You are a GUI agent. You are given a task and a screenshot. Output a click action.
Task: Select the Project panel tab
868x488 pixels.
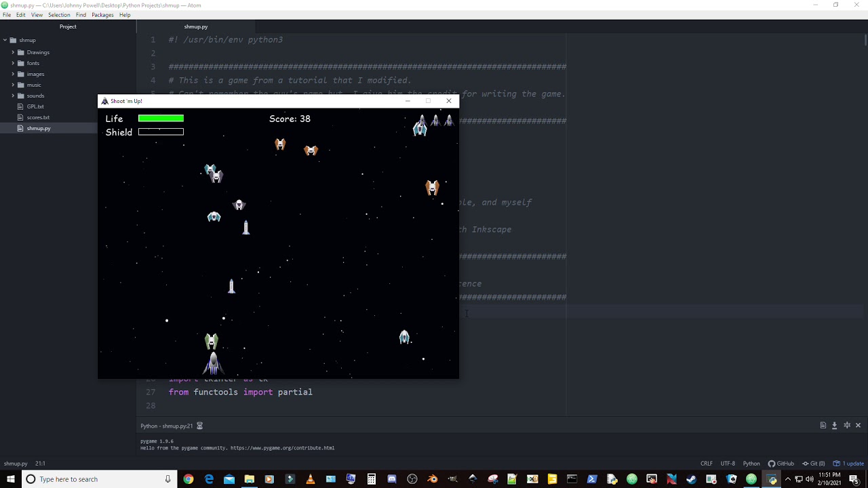pos(68,26)
